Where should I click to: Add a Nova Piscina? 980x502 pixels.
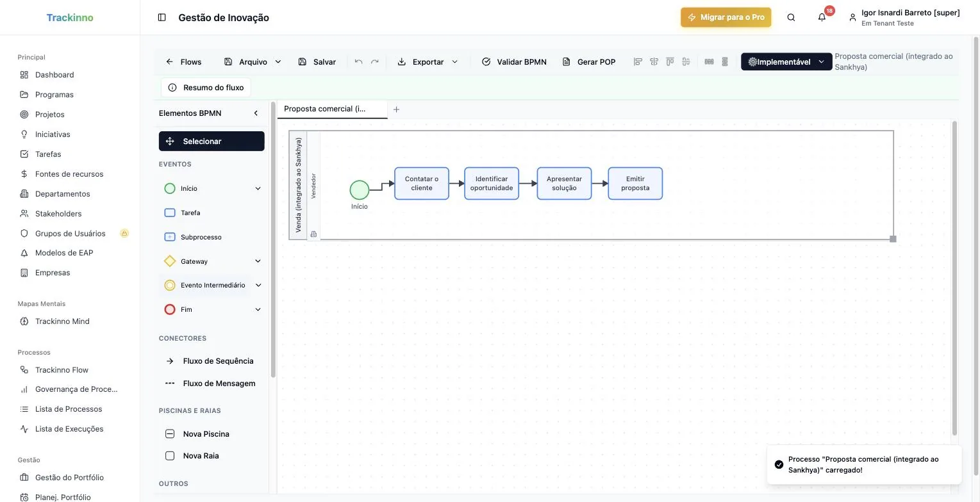click(x=212, y=434)
